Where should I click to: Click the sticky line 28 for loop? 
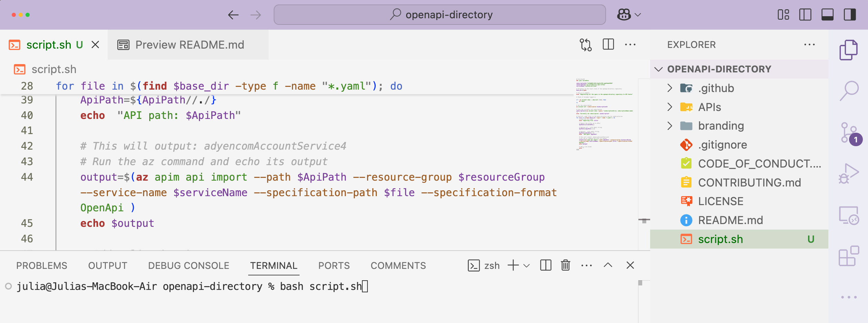(x=229, y=86)
